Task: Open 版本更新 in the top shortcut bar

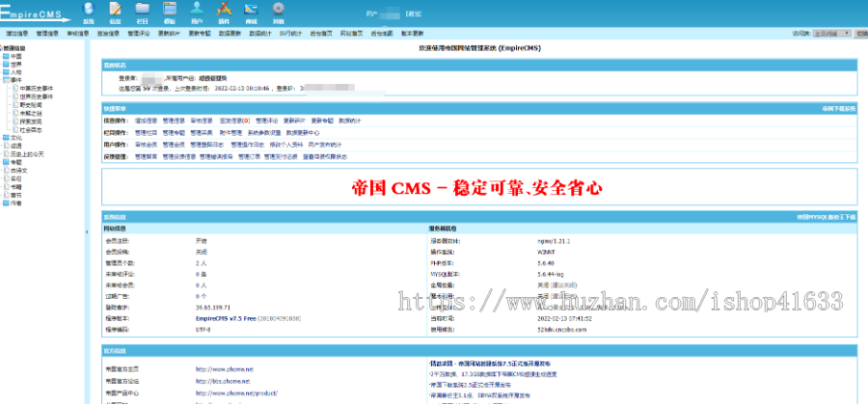Action: coord(413,33)
